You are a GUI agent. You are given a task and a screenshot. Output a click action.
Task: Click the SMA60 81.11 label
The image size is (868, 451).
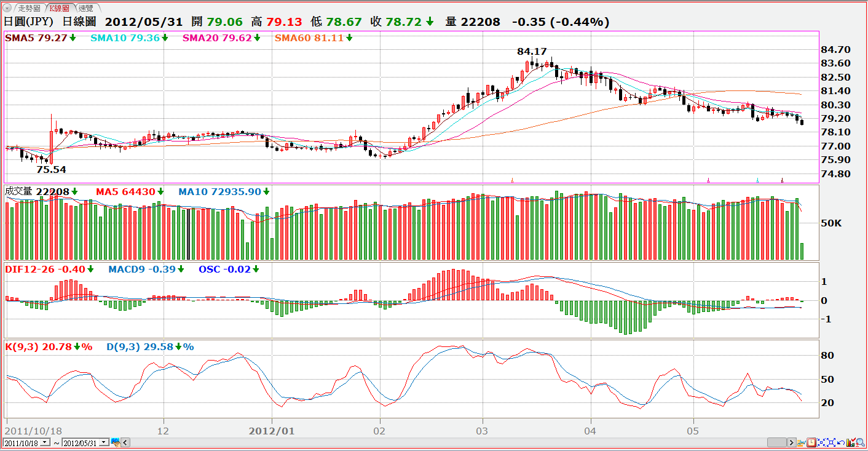pyautogui.click(x=309, y=38)
